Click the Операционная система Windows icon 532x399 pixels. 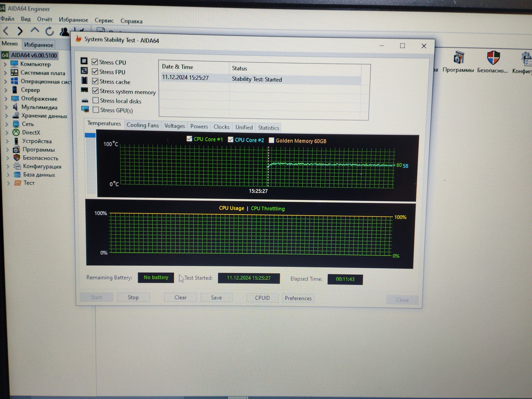pyautogui.click(x=14, y=81)
